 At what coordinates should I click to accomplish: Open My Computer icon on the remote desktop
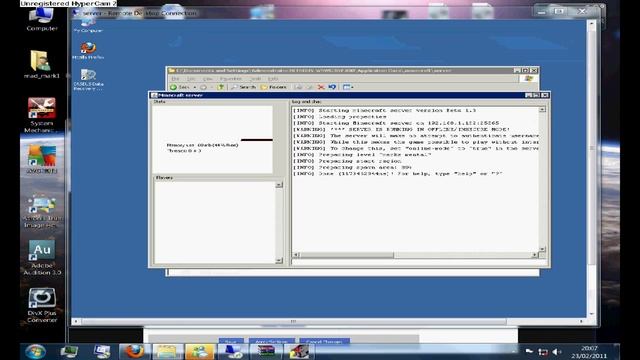click(x=88, y=25)
